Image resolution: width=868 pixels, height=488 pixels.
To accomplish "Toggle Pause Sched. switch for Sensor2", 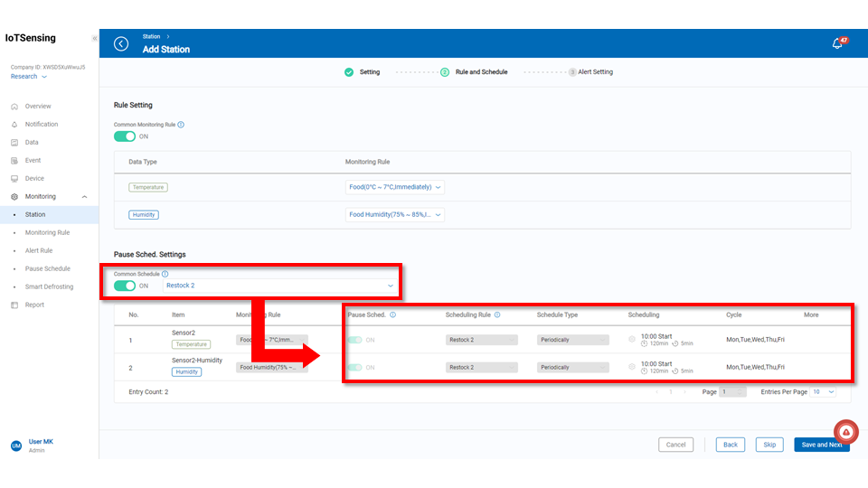I will [354, 341].
